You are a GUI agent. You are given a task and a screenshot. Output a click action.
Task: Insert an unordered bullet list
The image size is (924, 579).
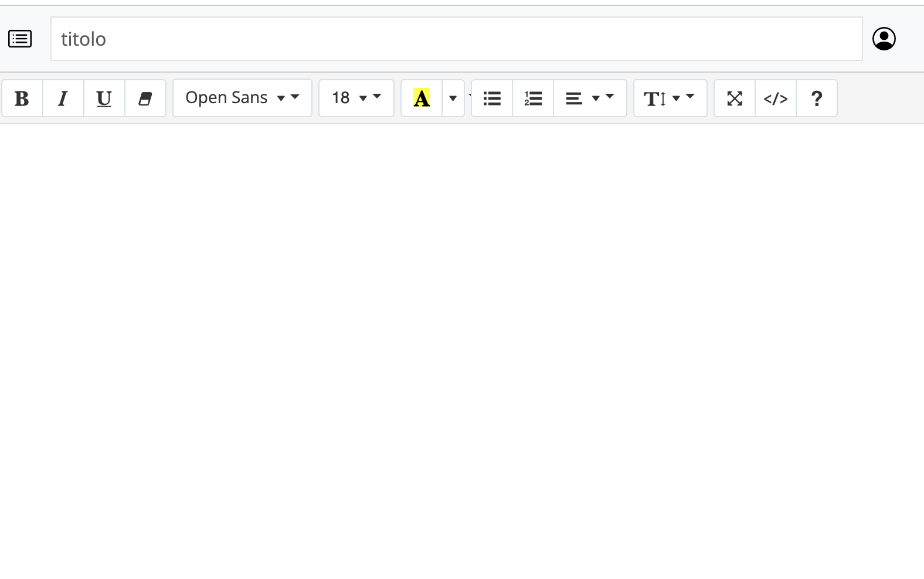492,98
